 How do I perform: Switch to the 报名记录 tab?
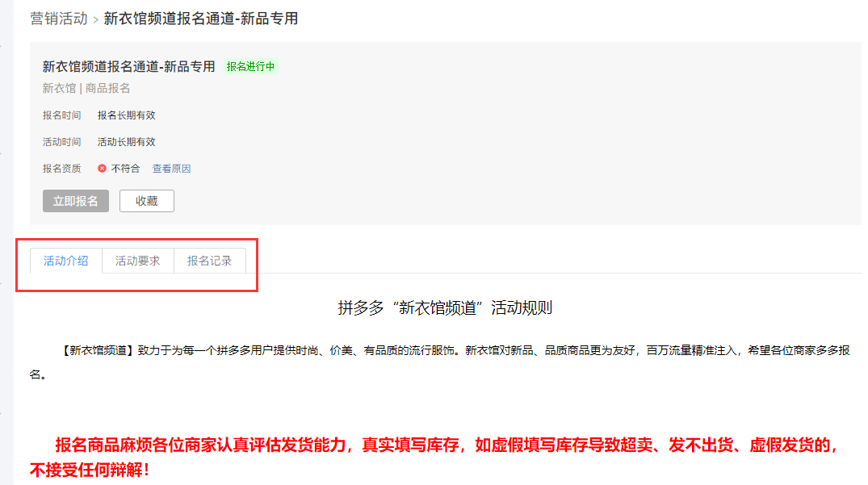(209, 261)
